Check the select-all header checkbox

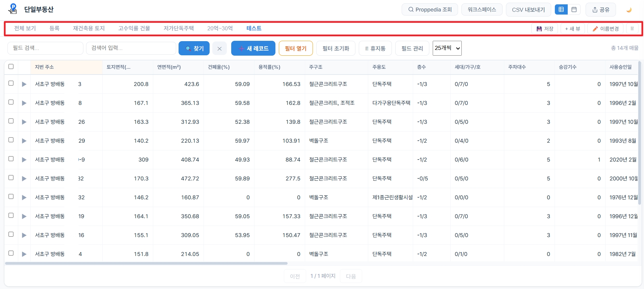click(x=11, y=66)
